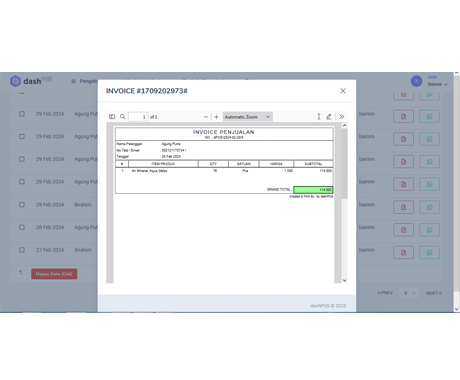The height and width of the screenshot is (380, 460).
Task: Open PDF invoice for 29 Feb Ibrahim row
Action: [x=403, y=207]
